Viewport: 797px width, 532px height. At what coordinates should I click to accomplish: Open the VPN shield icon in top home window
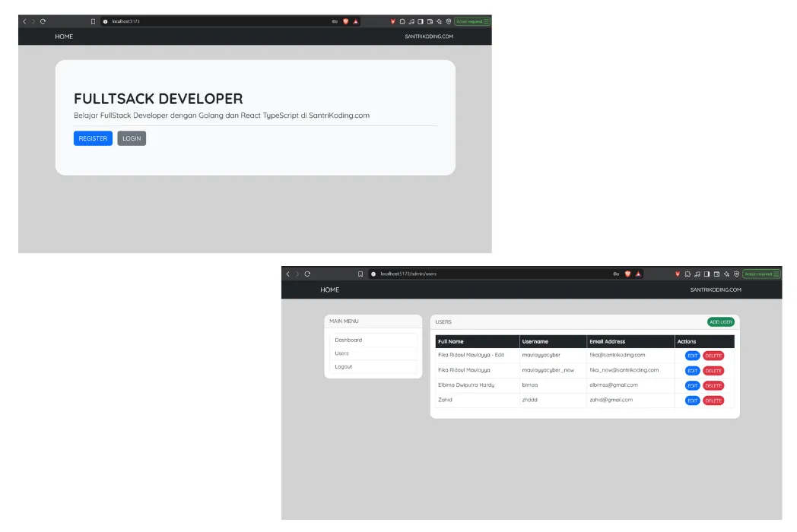449,21
